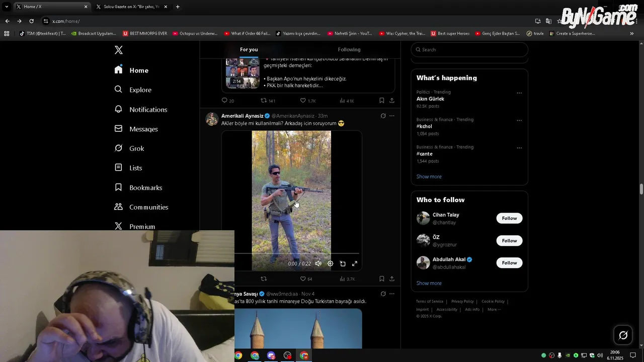This screenshot has width=644, height=362.
Task: Open more options for the #kchol trend
Action: pyautogui.click(x=519, y=121)
